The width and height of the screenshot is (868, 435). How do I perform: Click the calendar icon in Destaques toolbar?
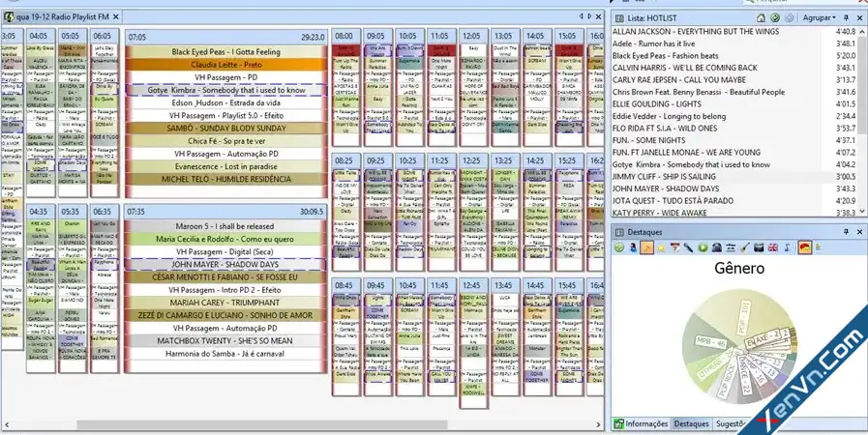click(674, 247)
